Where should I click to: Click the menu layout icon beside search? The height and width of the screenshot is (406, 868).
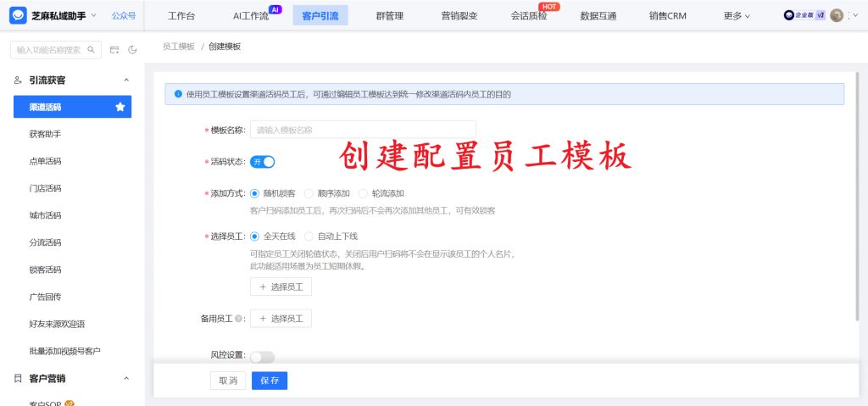(x=114, y=50)
